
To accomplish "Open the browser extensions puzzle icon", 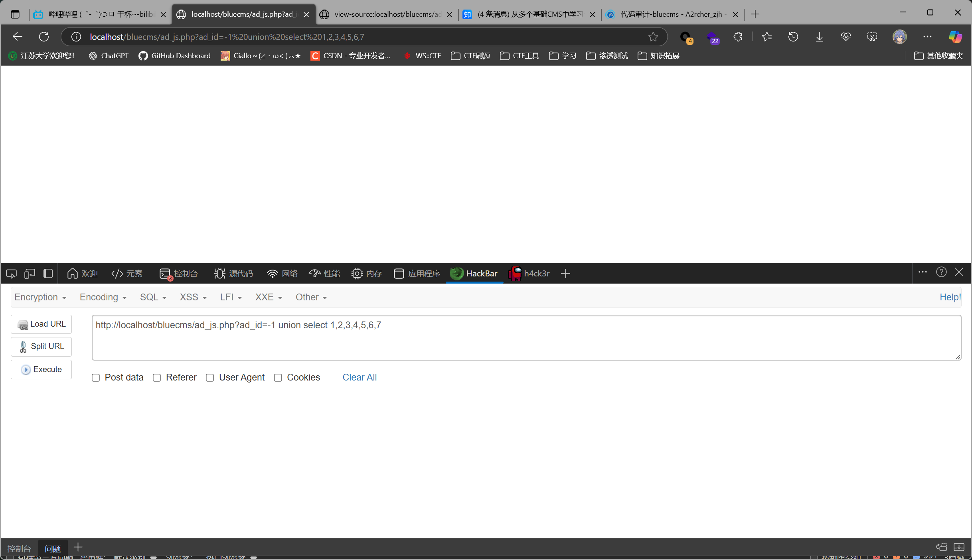I will coord(738,37).
